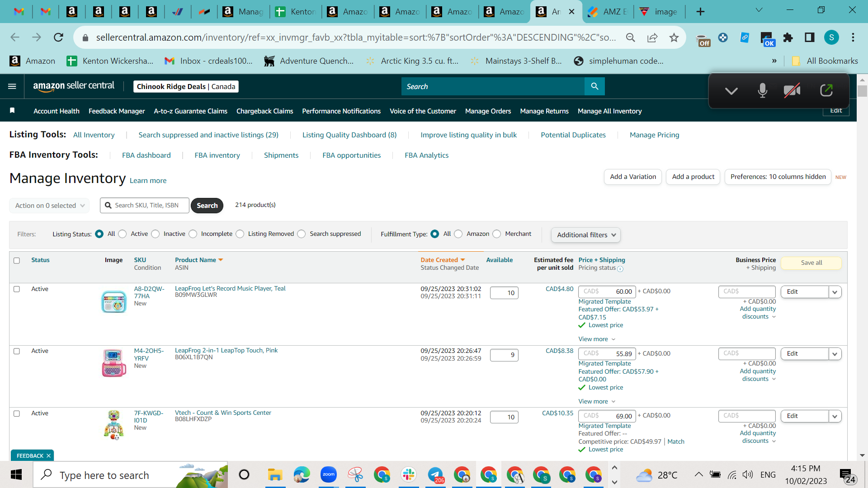Click the Search SKU, Title, ISBN field

[x=145, y=206]
